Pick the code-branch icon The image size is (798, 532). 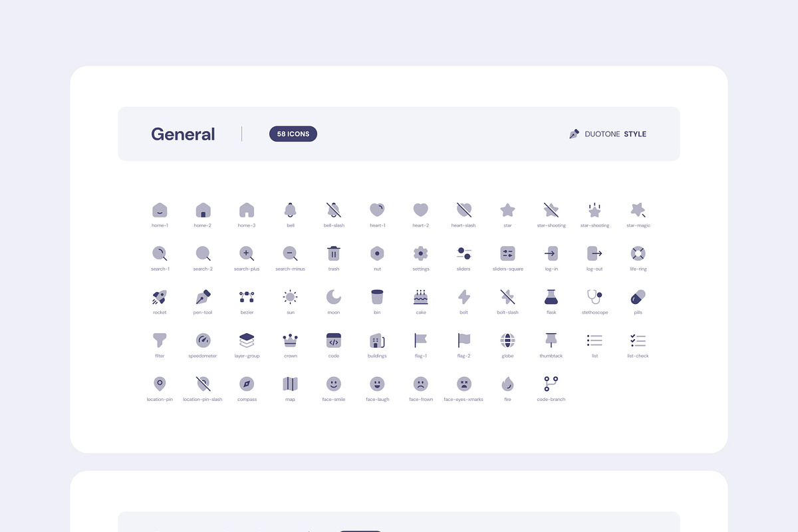click(551, 384)
